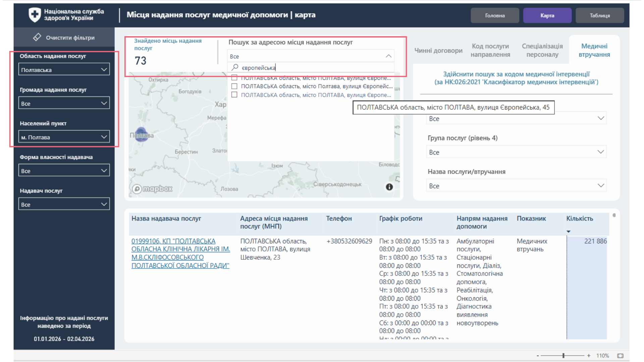
Task: Open the Область надання послуг dropdown
Action: point(64,69)
